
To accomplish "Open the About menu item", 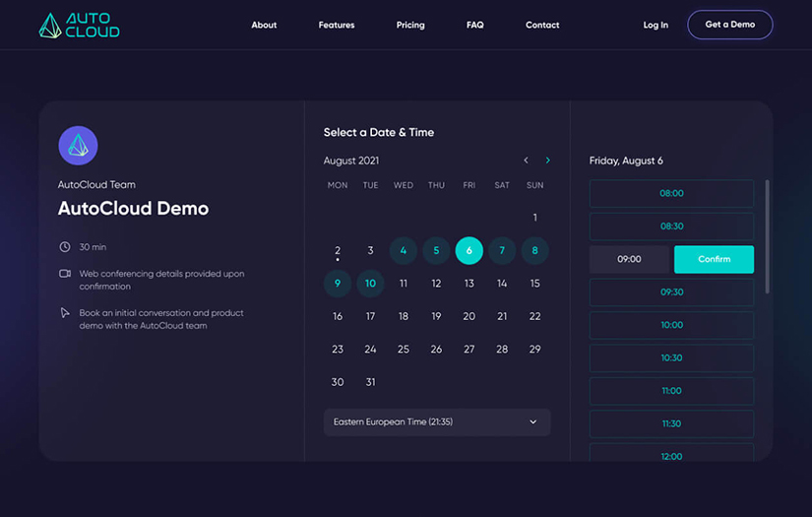I will point(264,25).
